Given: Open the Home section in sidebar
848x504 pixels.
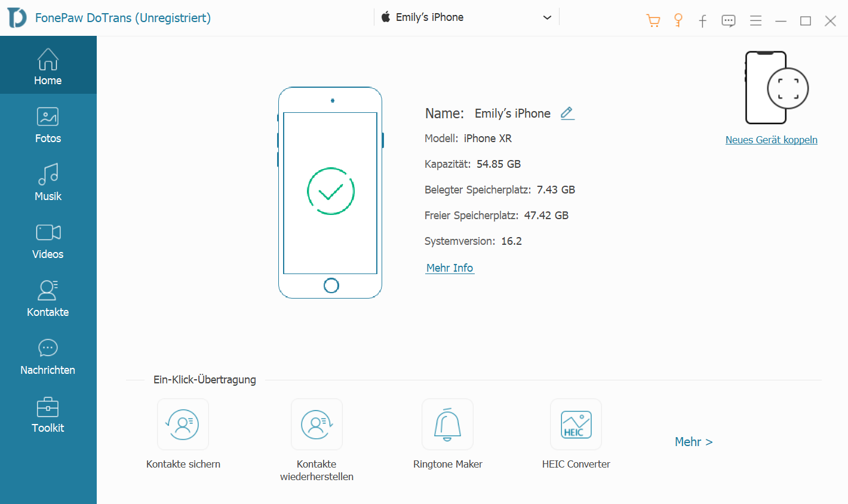Looking at the screenshot, I should tap(48, 65).
